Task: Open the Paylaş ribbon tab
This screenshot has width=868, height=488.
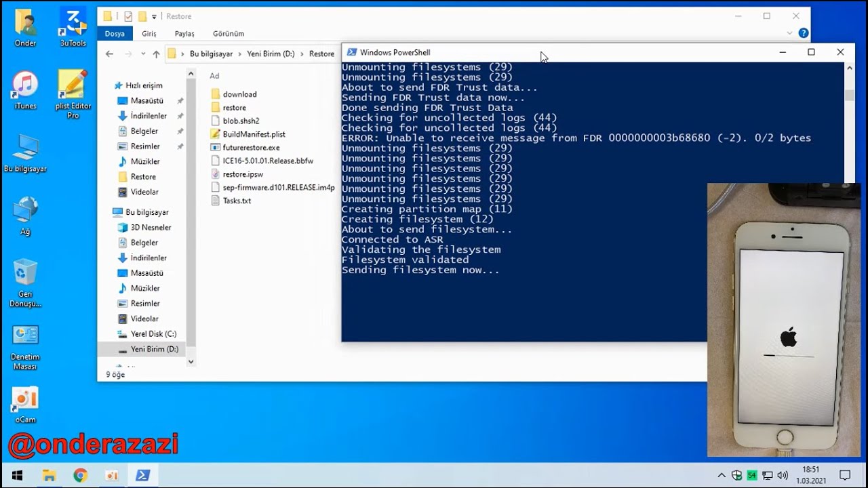Action: click(184, 33)
